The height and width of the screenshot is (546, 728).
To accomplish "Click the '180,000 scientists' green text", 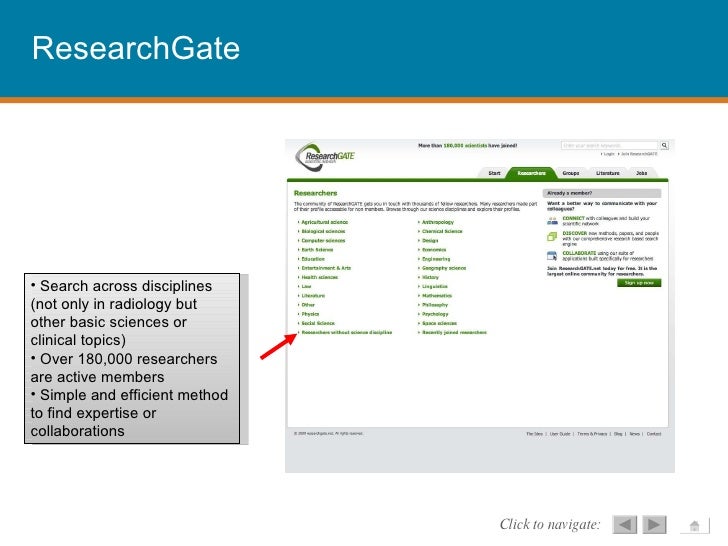I will (x=465, y=145).
